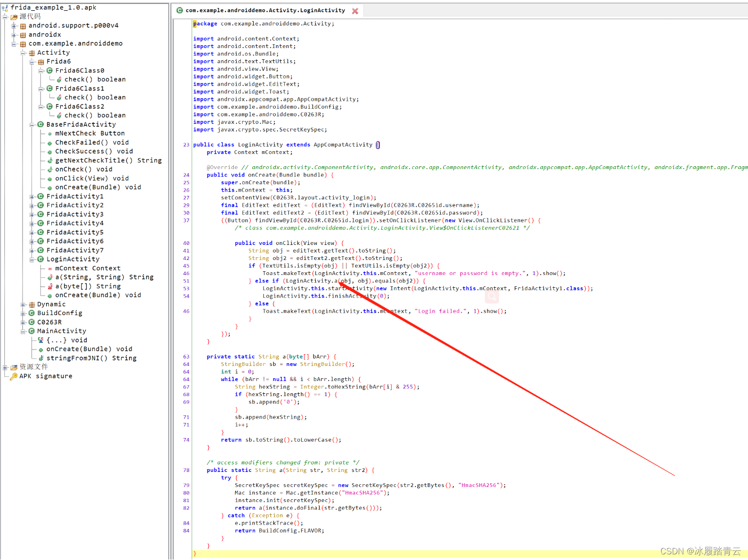This screenshot has height=560, width=748.
Task: Click the 源代码 folder icon
Action: pyautogui.click(x=14, y=16)
